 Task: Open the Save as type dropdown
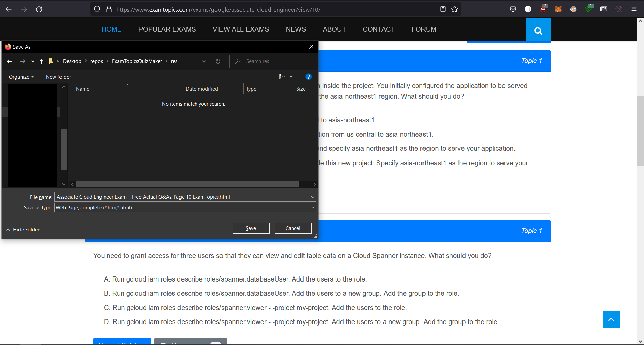313,208
